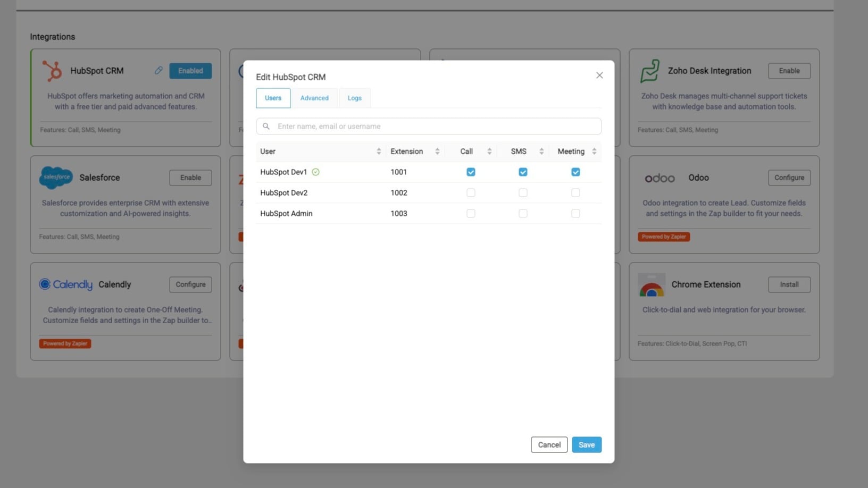This screenshot has height=488, width=868.
Task: Select the HubSpot Dev1 user name
Action: [x=283, y=172]
